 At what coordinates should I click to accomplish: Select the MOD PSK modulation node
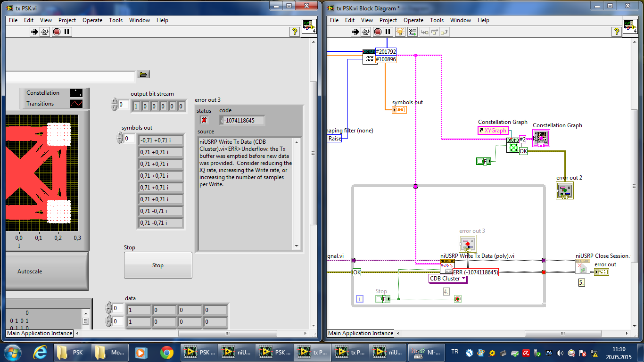369,56
